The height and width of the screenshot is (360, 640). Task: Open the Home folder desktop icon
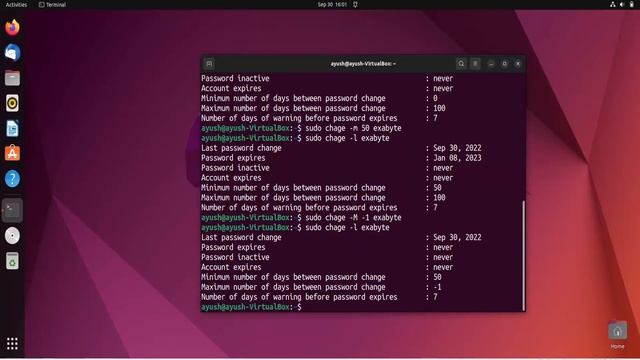coord(617,336)
